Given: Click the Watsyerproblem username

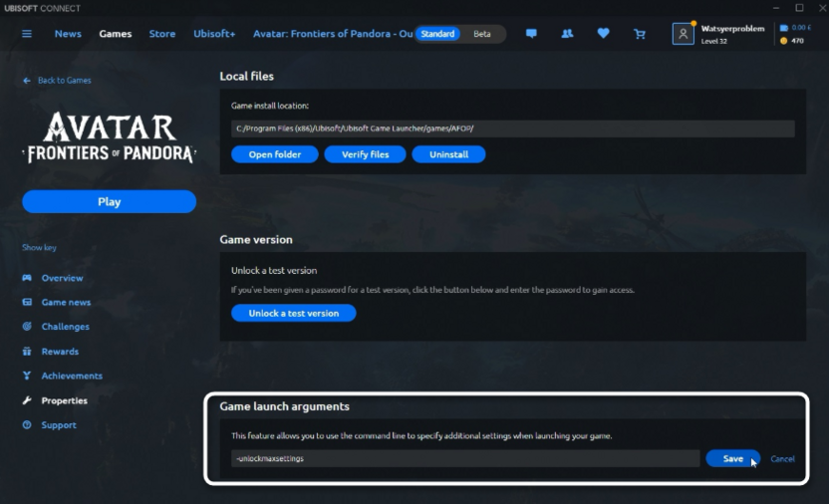Looking at the screenshot, I should (732, 29).
